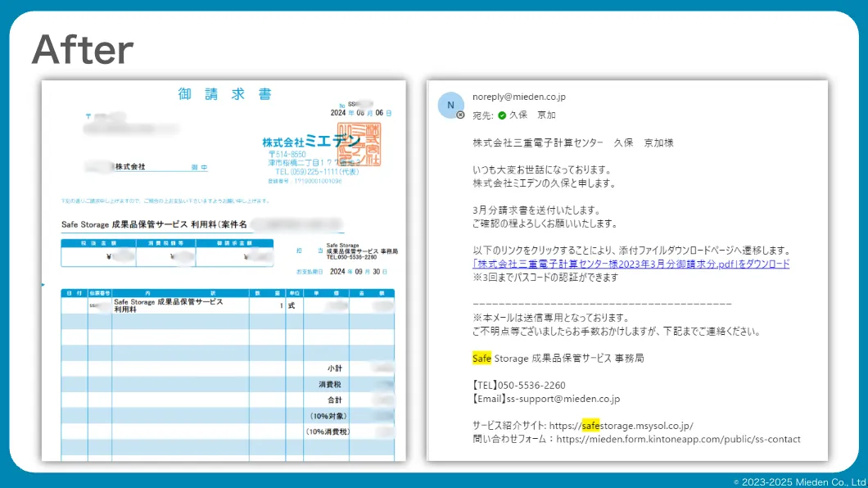Click the 消費税 tax row in invoice table

(x=331, y=384)
